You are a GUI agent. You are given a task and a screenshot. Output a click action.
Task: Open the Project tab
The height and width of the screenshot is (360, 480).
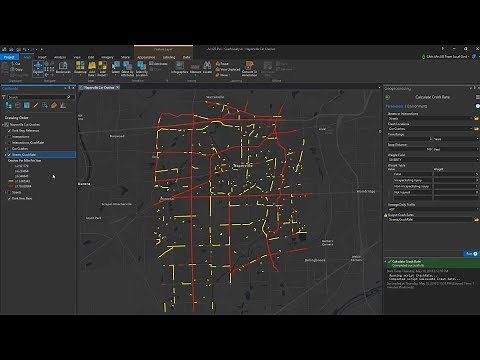click(x=9, y=57)
